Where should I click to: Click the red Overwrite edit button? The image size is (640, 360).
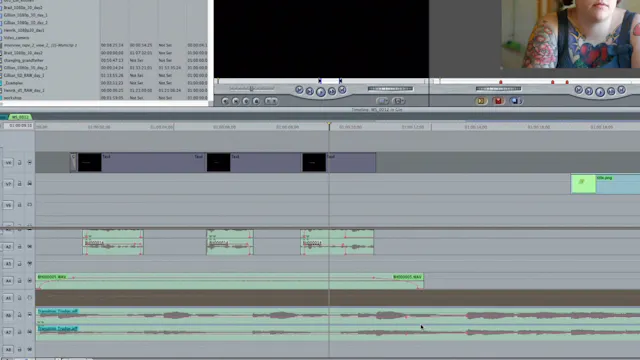click(x=498, y=101)
